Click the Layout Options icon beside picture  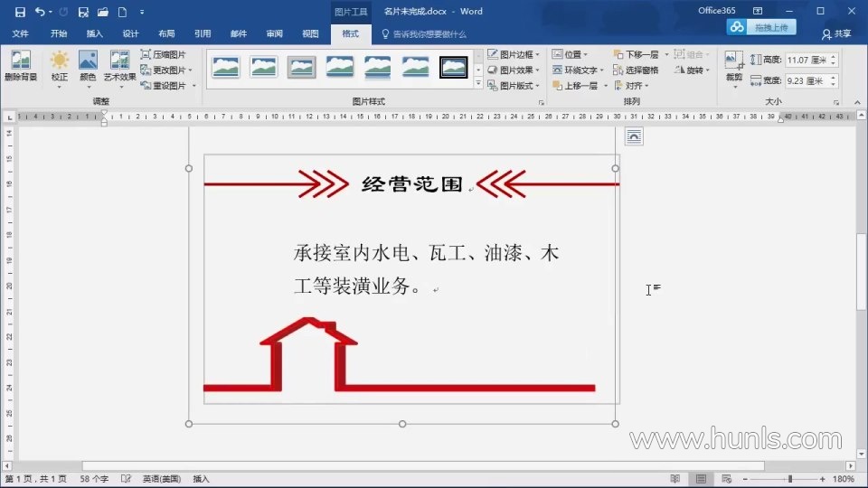coord(634,136)
